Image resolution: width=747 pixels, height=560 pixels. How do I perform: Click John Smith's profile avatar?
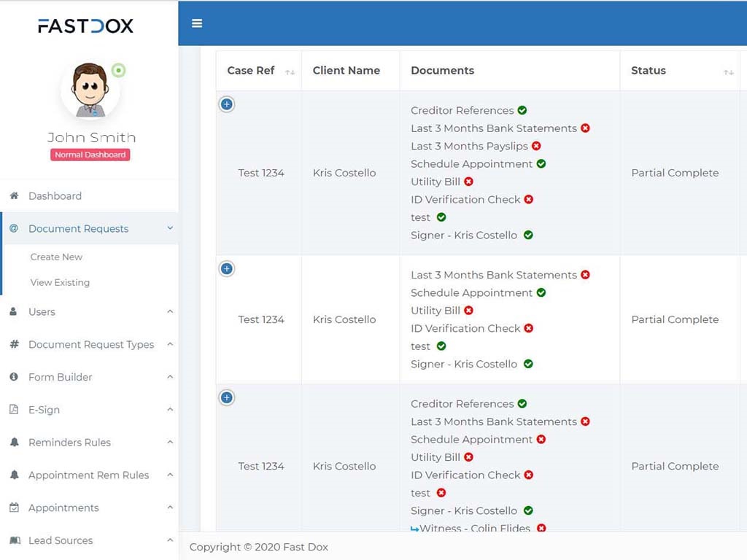(x=90, y=90)
